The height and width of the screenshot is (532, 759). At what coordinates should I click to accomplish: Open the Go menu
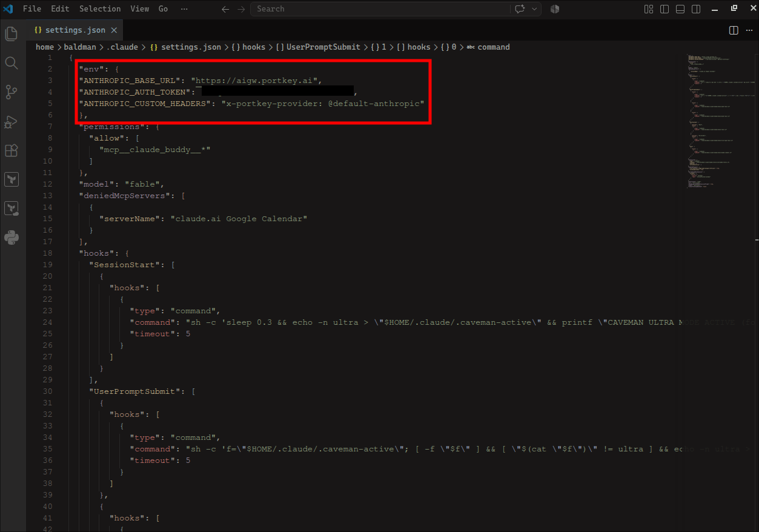pos(164,9)
